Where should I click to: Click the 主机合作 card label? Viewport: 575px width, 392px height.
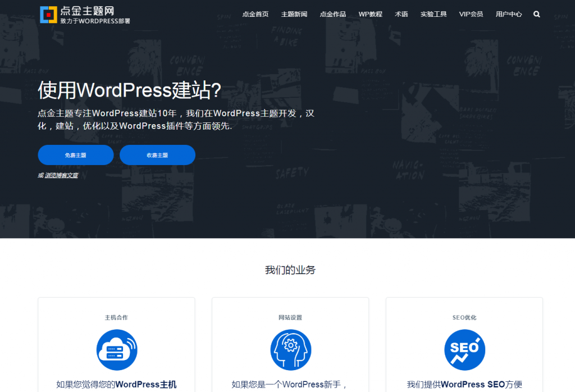pyautogui.click(x=116, y=317)
